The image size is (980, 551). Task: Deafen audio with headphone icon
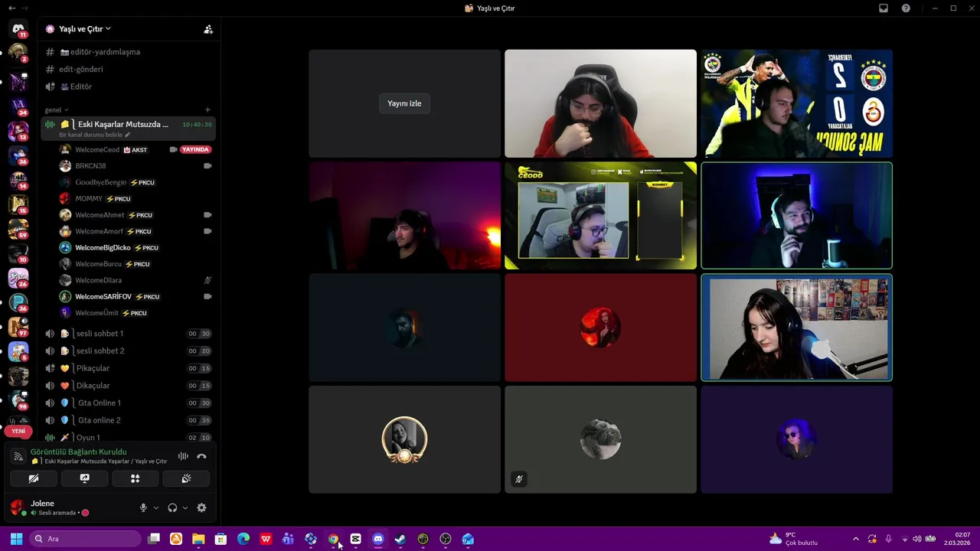pos(172,507)
